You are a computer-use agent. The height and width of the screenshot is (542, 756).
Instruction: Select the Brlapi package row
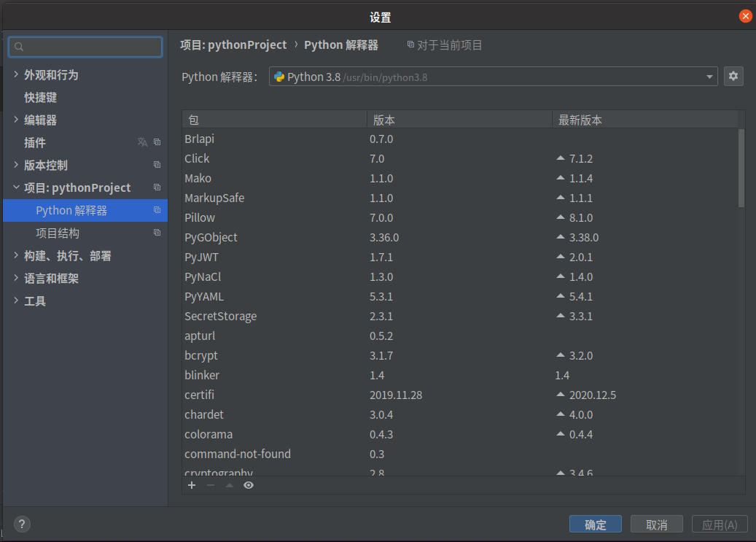coord(460,139)
